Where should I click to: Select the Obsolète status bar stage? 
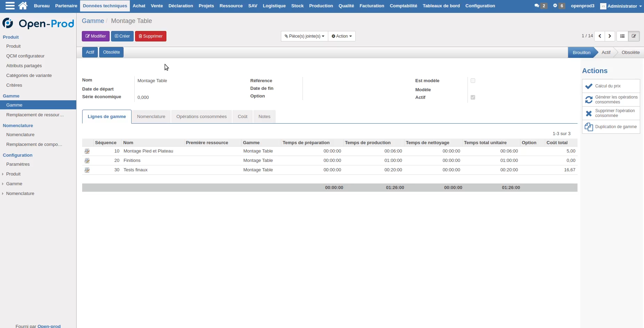[x=630, y=53]
